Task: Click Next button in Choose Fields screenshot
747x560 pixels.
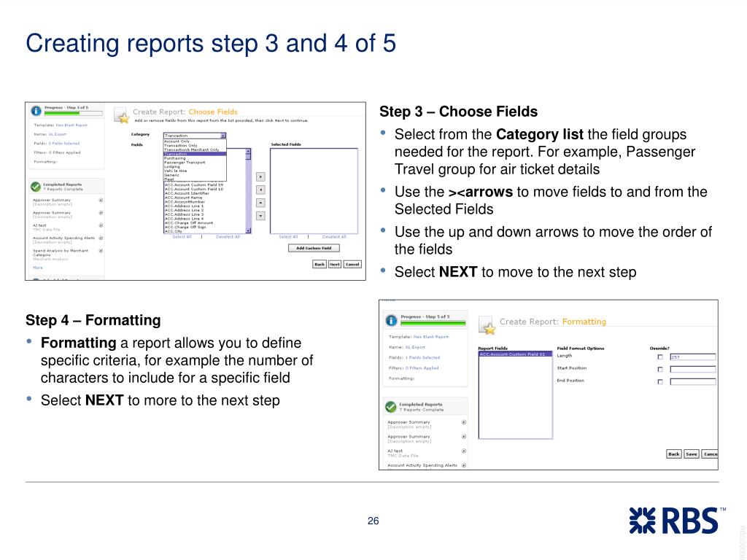Action: pyautogui.click(x=335, y=264)
